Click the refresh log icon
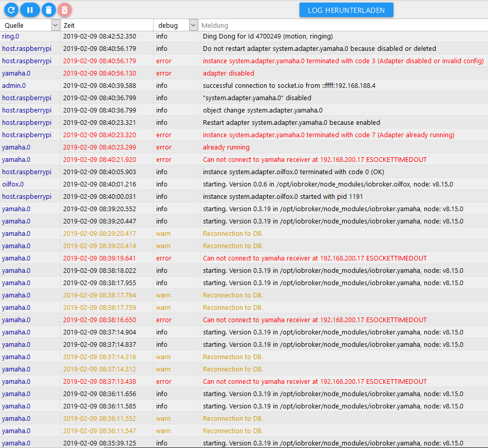The height and width of the screenshot is (448, 488). pos(11,10)
